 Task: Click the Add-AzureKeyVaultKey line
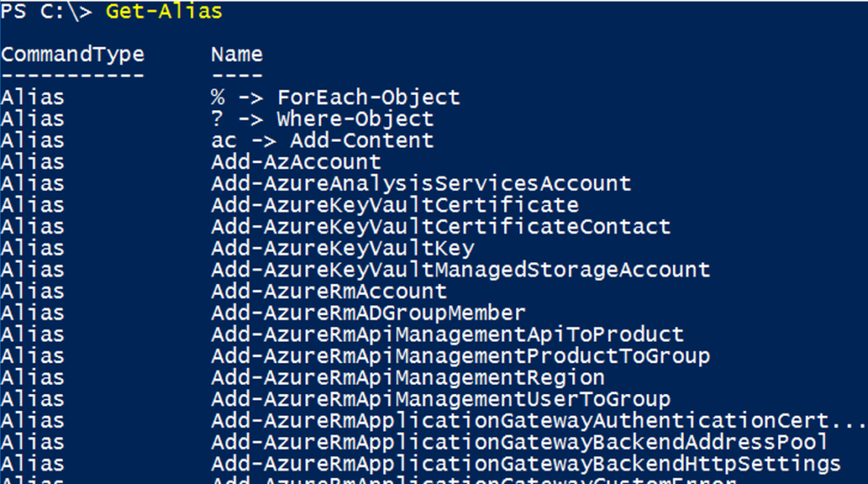pos(342,248)
